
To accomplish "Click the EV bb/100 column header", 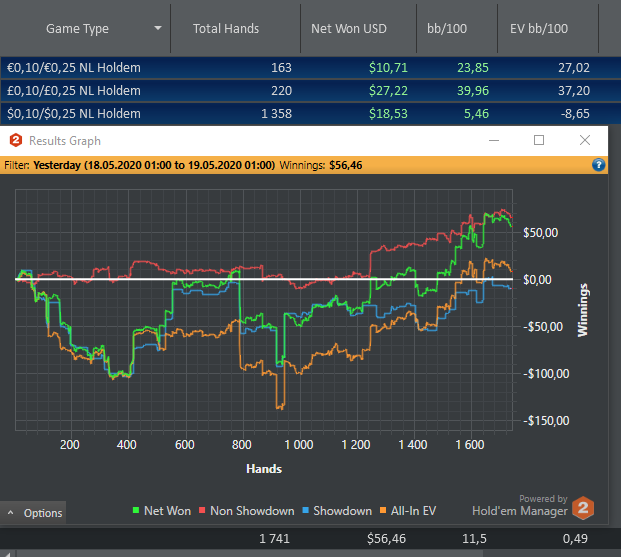I will (x=539, y=29).
